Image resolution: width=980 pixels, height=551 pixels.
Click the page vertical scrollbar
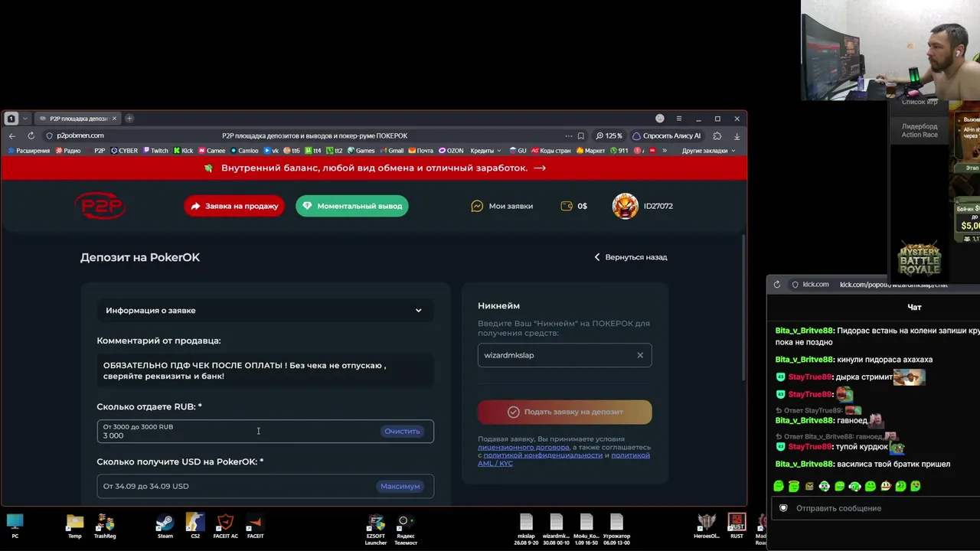(743, 306)
